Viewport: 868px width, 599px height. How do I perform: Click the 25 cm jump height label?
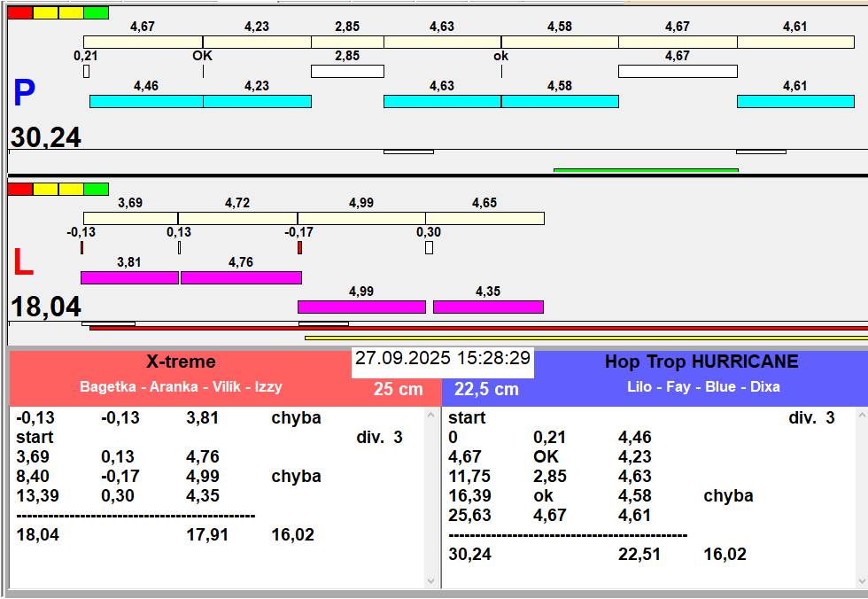(398, 389)
